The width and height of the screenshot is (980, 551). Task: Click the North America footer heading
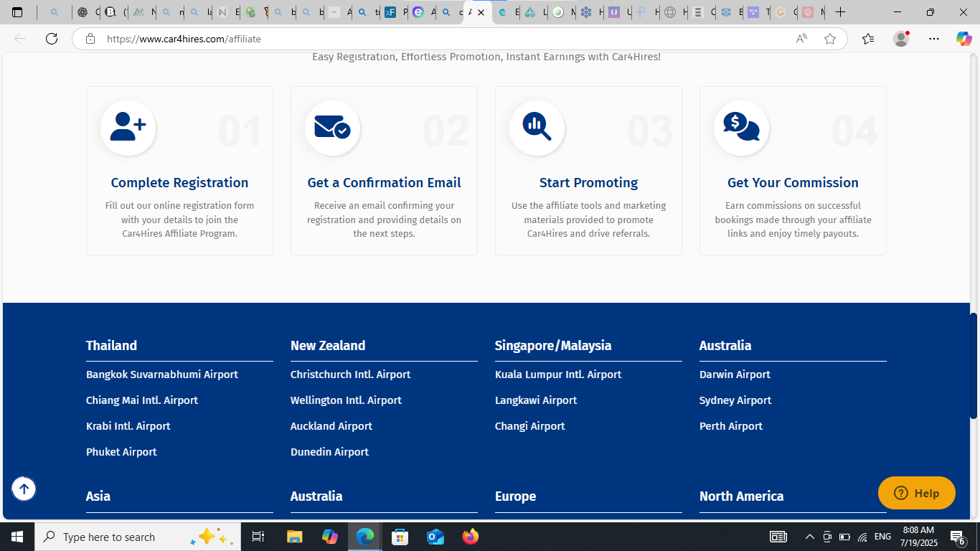741,496
